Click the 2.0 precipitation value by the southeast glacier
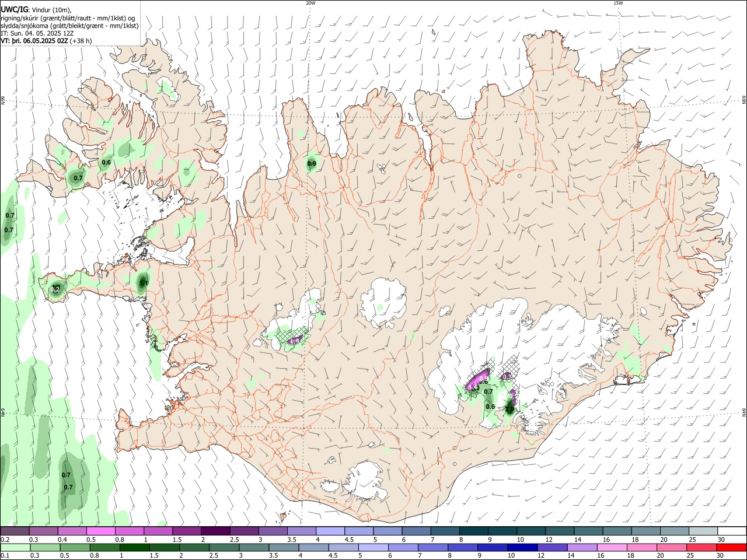Screen dimensions: 747x560 509,410
